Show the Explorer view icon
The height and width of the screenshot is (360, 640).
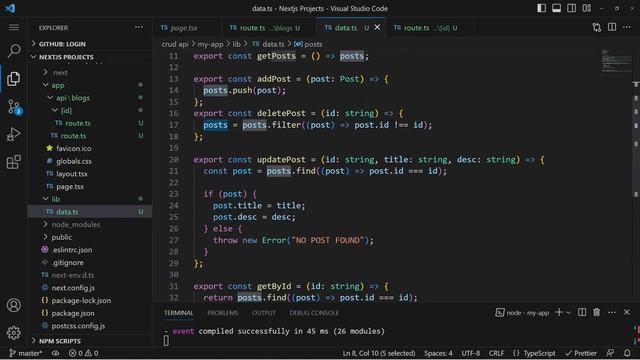14,78
